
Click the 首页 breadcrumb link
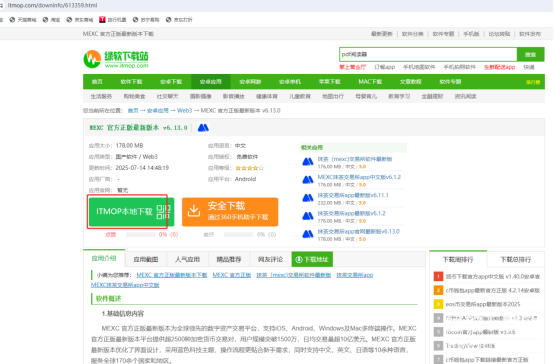133,111
